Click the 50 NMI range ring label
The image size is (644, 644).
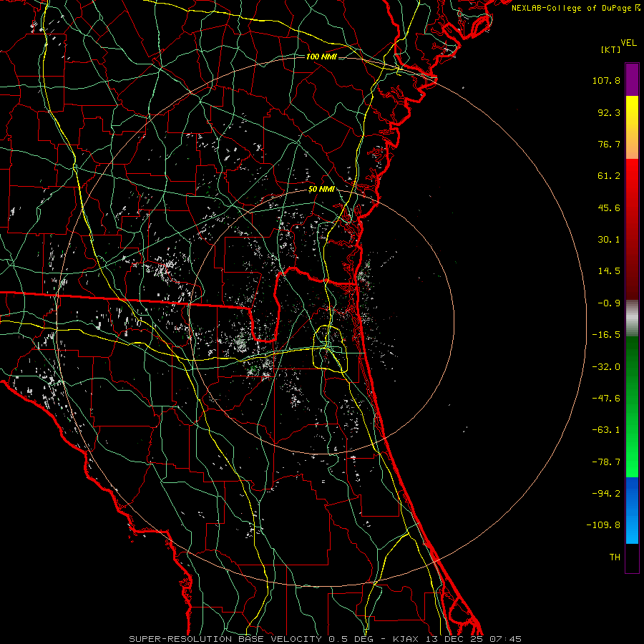click(321, 190)
